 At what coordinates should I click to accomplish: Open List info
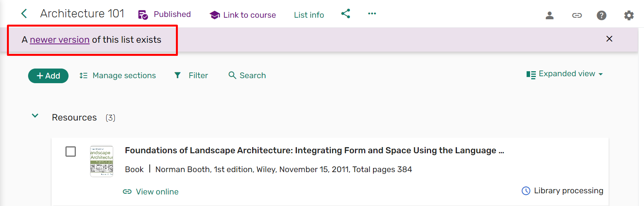click(x=309, y=15)
